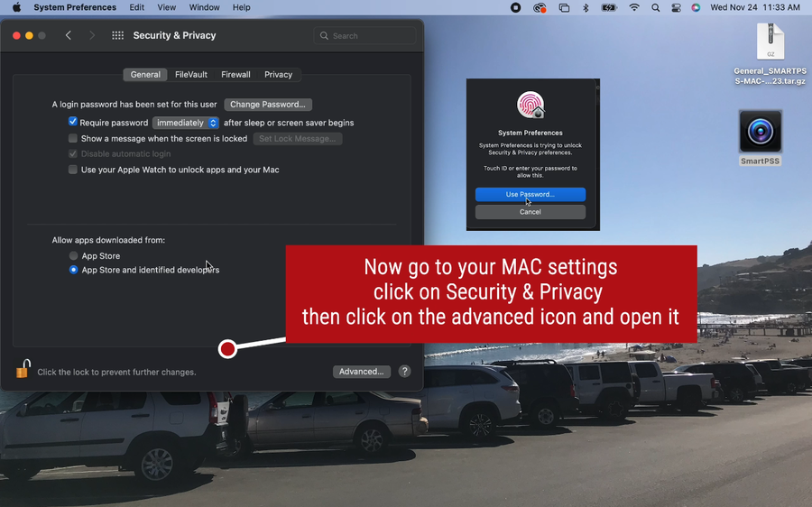The height and width of the screenshot is (507, 812).
Task: Open the System Preferences menu
Action: (x=75, y=7)
